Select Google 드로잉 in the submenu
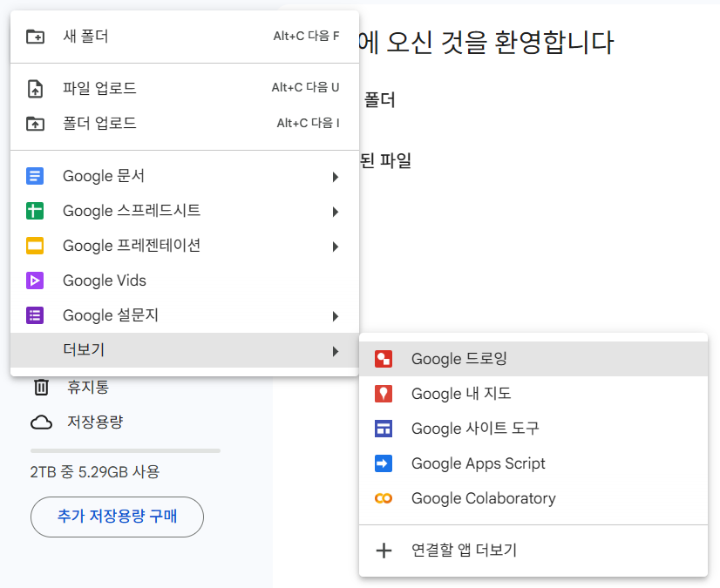The height and width of the screenshot is (588, 720). point(462,359)
